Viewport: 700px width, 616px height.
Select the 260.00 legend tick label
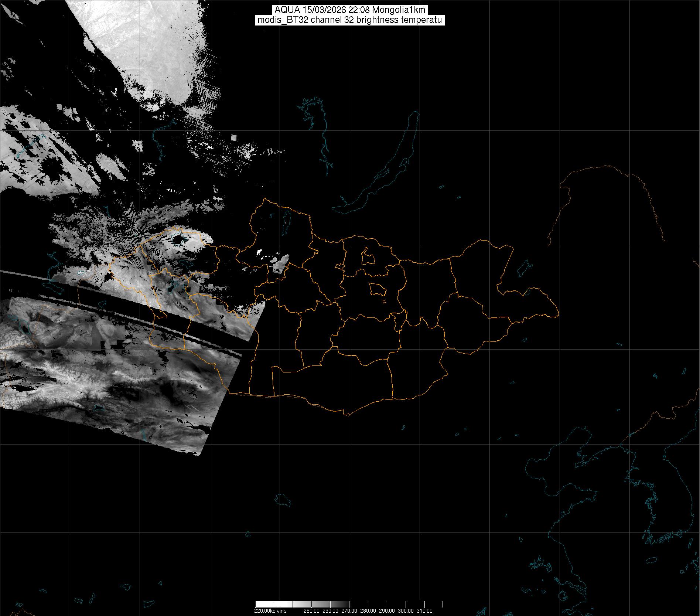[x=330, y=611]
